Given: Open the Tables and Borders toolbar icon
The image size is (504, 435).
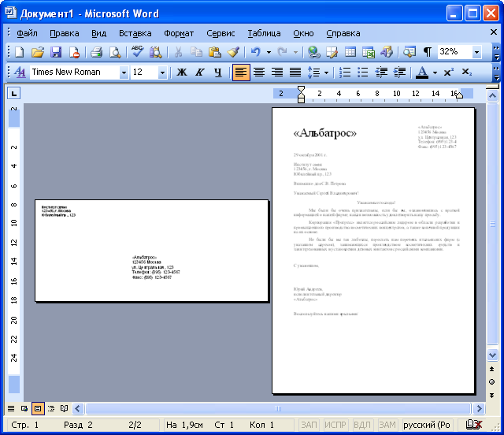Looking at the screenshot, I should 332,52.
